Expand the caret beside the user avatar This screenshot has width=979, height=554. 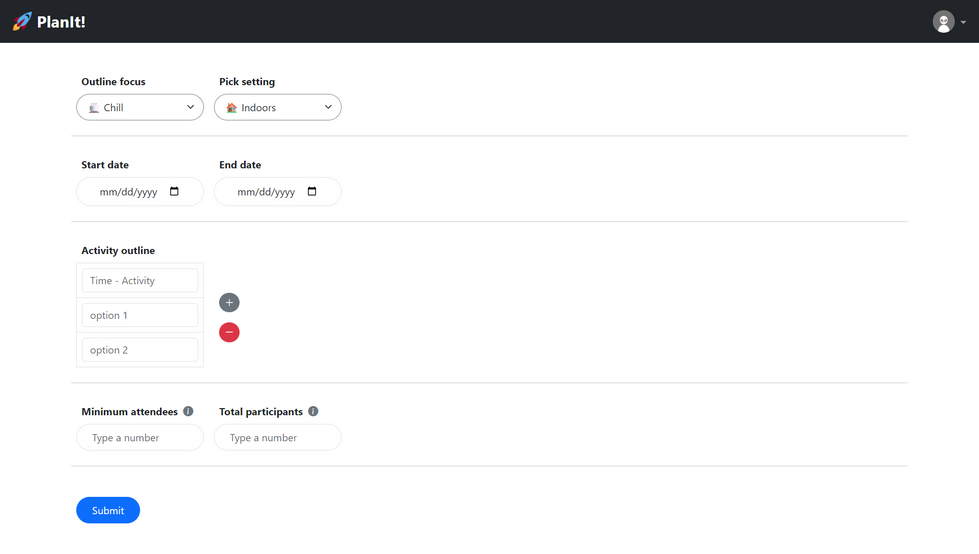click(x=963, y=22)
